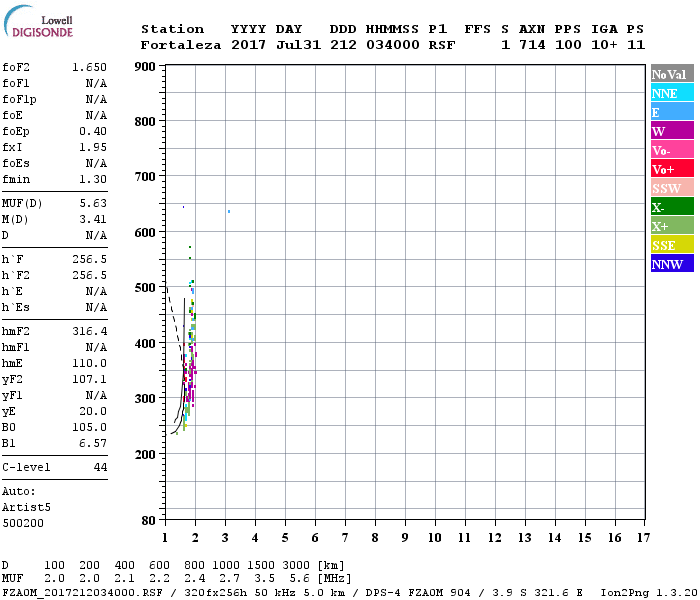Click the C-level value 44

[100, 467]
